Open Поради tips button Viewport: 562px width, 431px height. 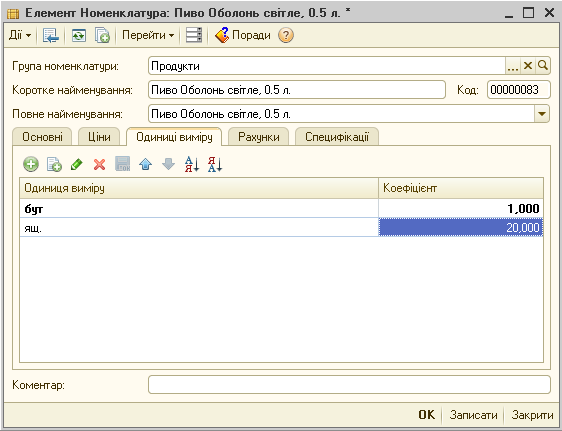(243, 35)
